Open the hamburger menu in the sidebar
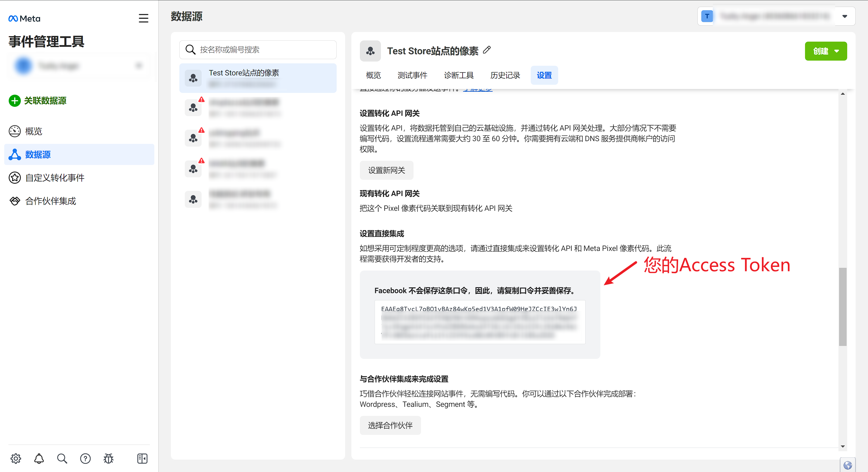This screenshot has height=472, width=868. point(143,18)
